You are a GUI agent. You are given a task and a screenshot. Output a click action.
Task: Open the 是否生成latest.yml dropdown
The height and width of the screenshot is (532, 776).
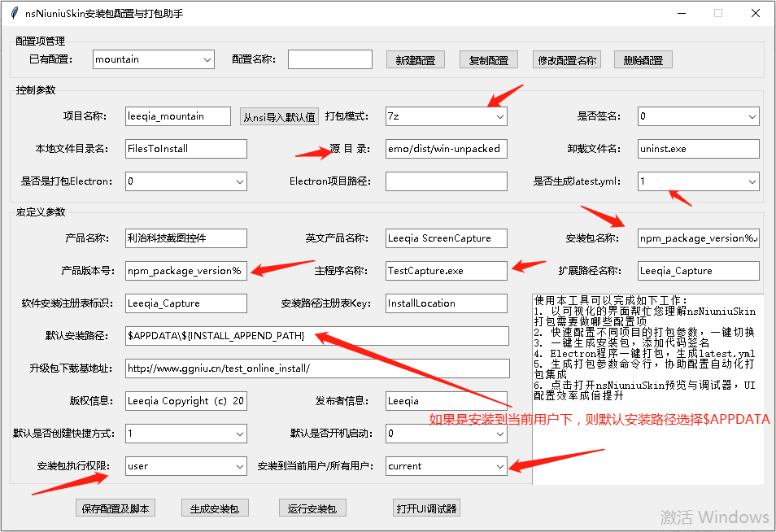click(x=698, y=181)
